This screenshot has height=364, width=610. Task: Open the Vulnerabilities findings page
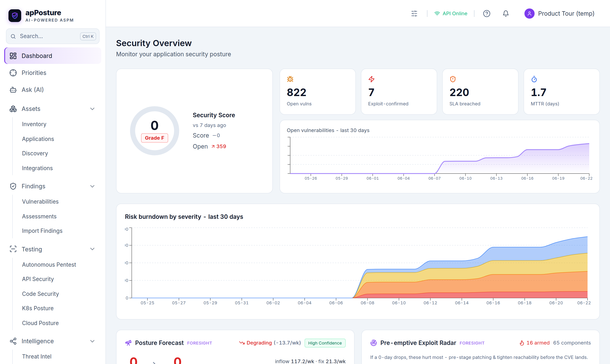[40, 202]
